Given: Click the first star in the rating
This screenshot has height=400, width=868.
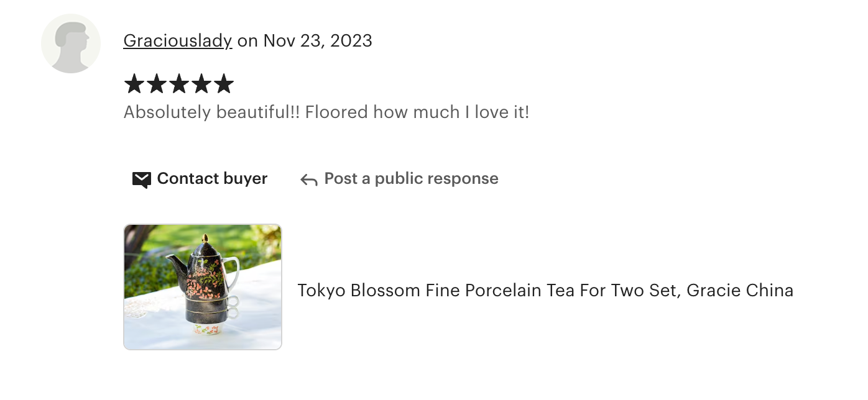Looking at the screenshot, I should 134,84.
